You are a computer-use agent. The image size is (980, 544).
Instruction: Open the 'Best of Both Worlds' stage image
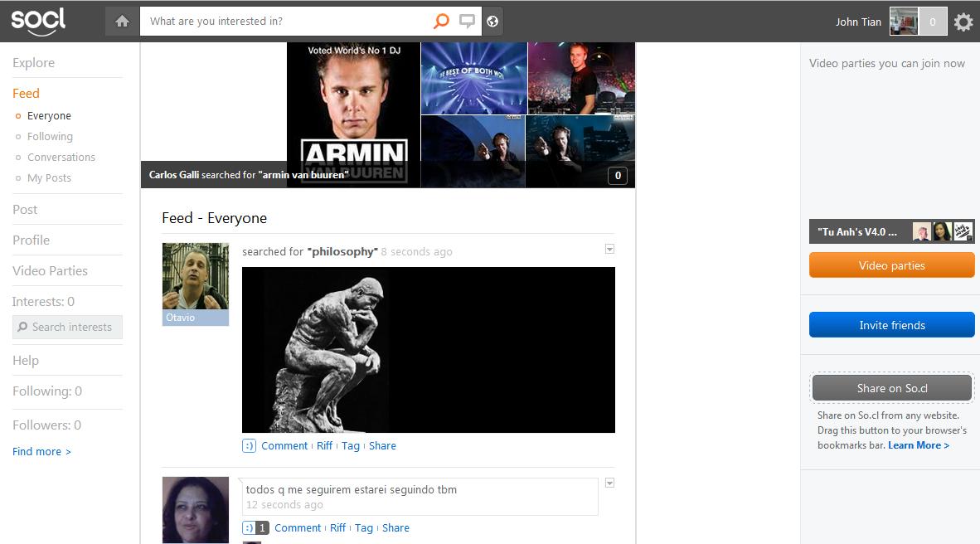[x=473, y=78]
